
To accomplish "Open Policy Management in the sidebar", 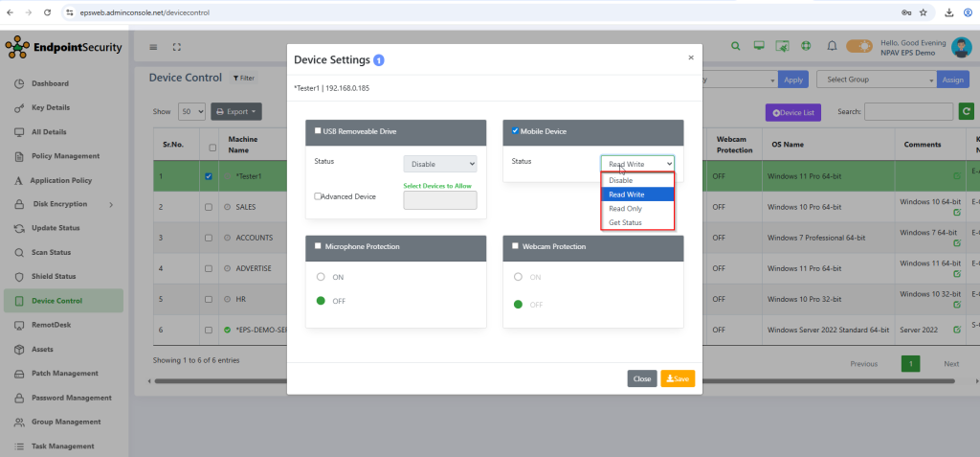I will coord(64,156).
